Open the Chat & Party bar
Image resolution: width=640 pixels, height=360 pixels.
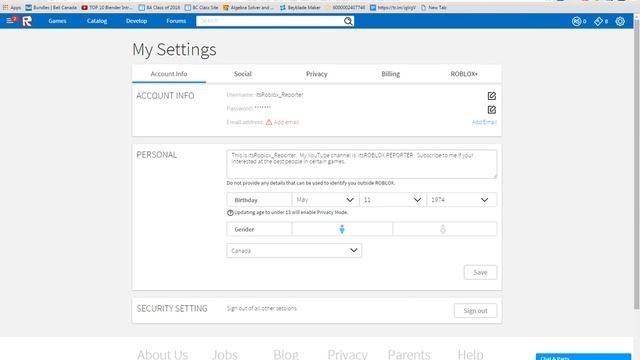pyautogui.click(x=583, y=357)
